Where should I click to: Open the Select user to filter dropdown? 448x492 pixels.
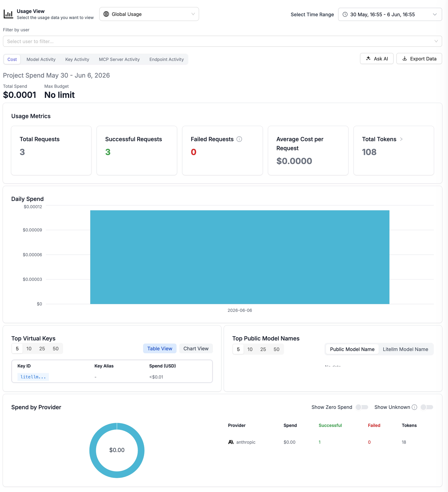pos(222,41)
